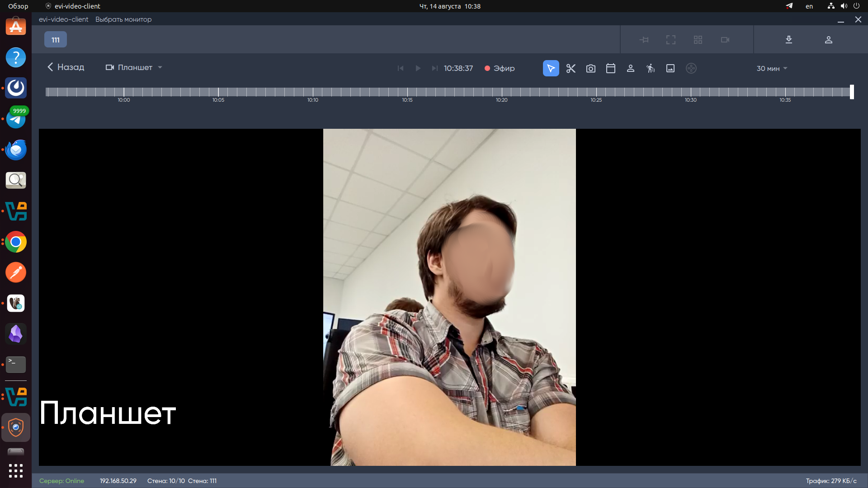Open the user account icon
This screenshot has width=868, height=488.
click(x=828, y=40)
